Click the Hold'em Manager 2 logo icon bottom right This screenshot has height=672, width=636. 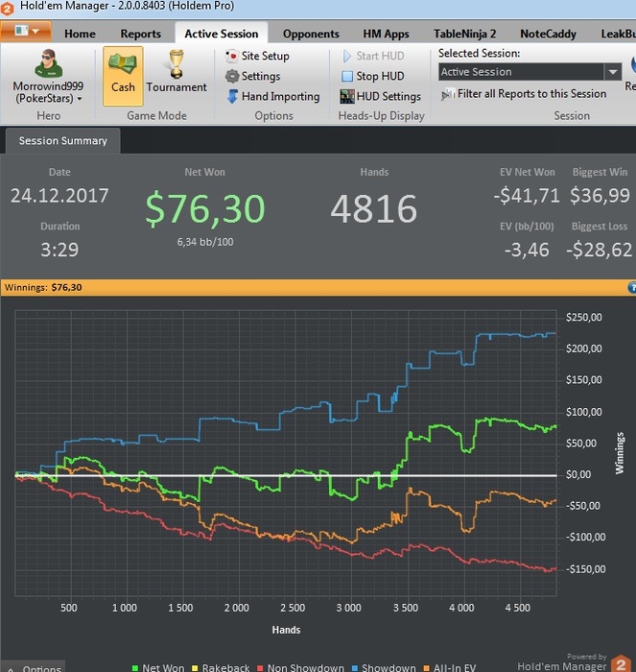pos(621,663)
